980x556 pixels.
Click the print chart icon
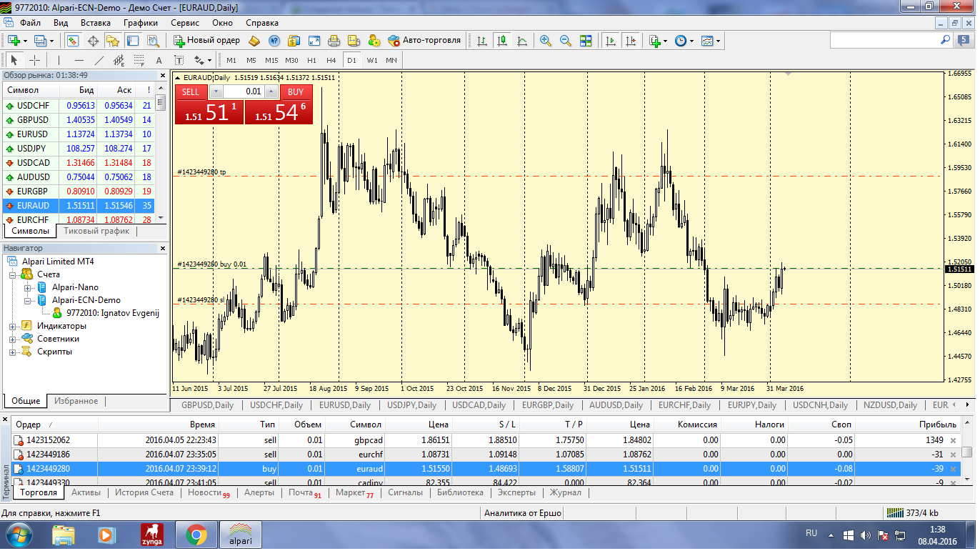[x=334, y=41]
